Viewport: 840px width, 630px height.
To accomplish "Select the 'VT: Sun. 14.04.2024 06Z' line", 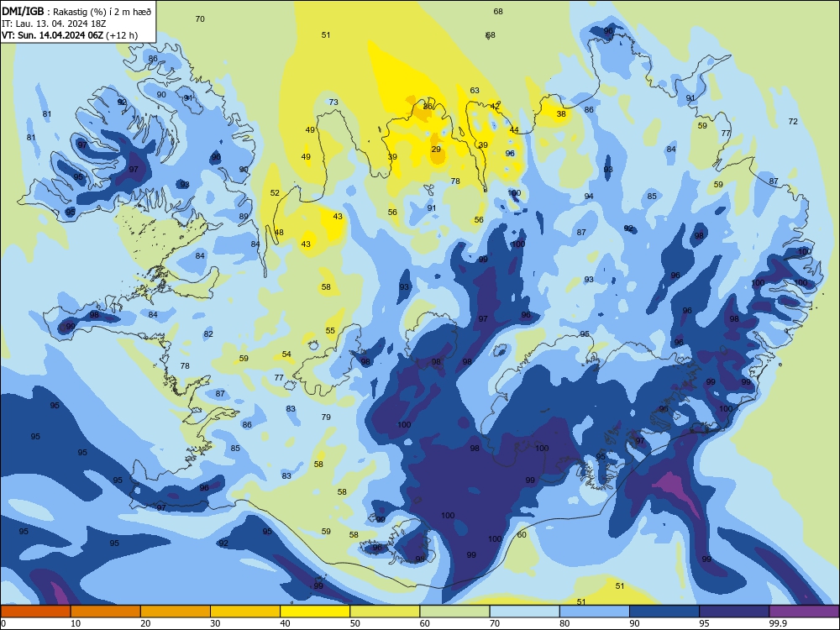I will (52, 35).
